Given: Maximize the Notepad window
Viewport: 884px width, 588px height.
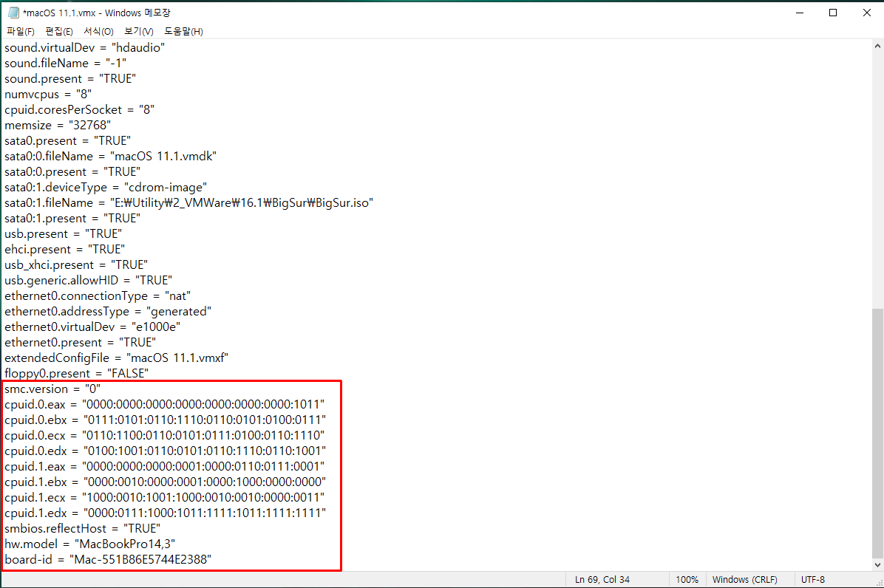Looking at the screenshot, I should [x=833, y=13].
